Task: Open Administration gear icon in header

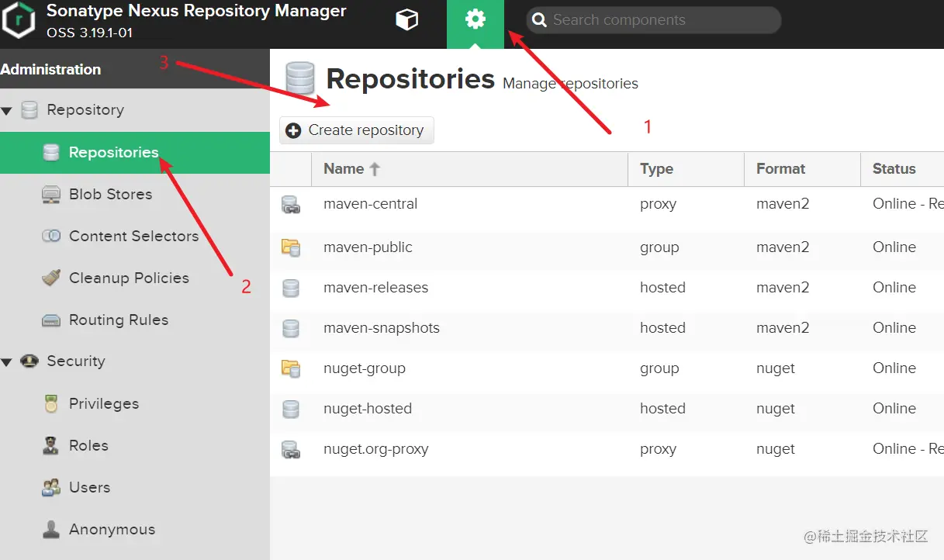Action: pos(475,20)
